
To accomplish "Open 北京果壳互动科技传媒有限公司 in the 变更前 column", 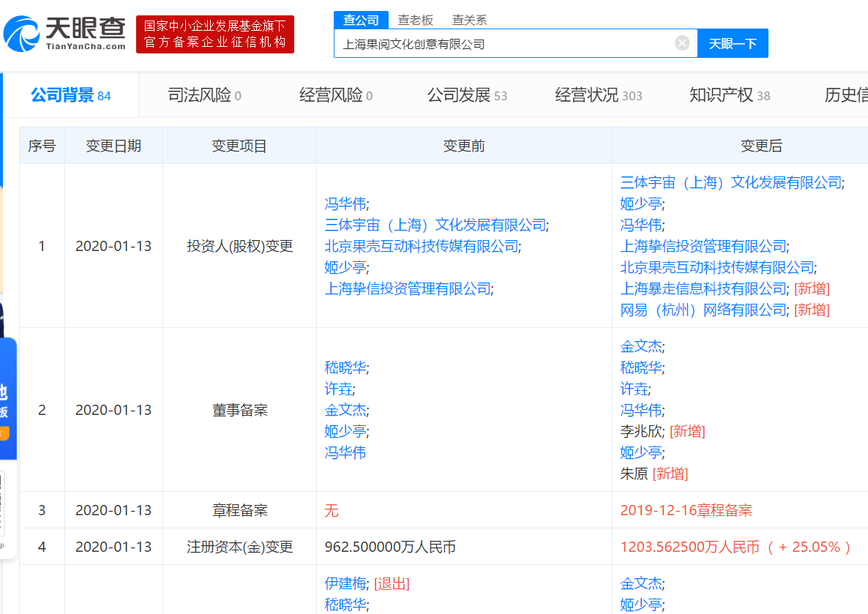I will [422, 246].
